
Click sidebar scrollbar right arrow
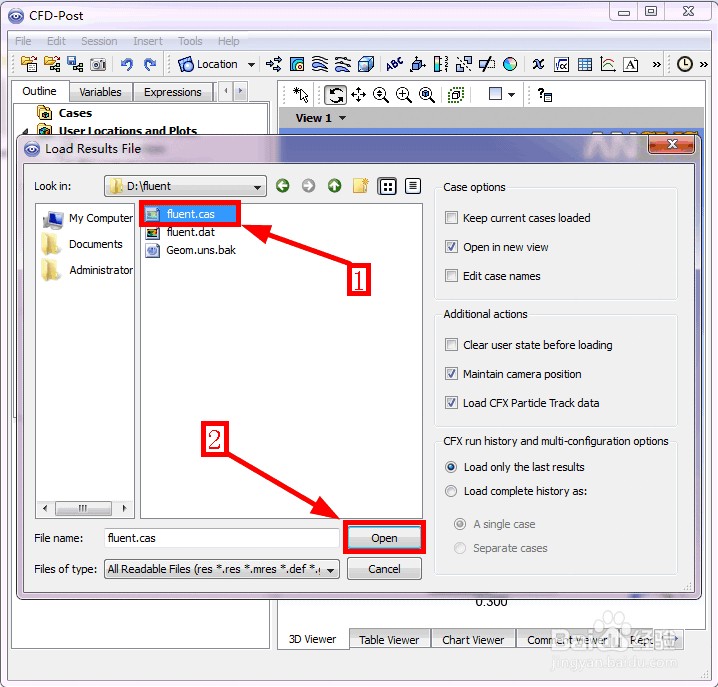pos(125,508)
